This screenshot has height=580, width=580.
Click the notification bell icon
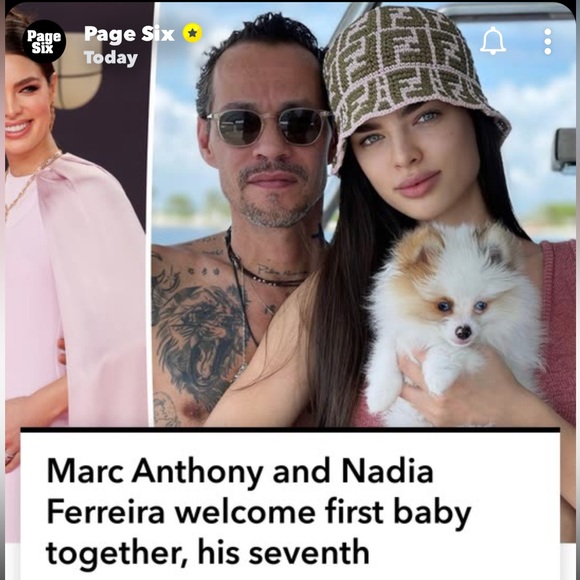(493, 41)
